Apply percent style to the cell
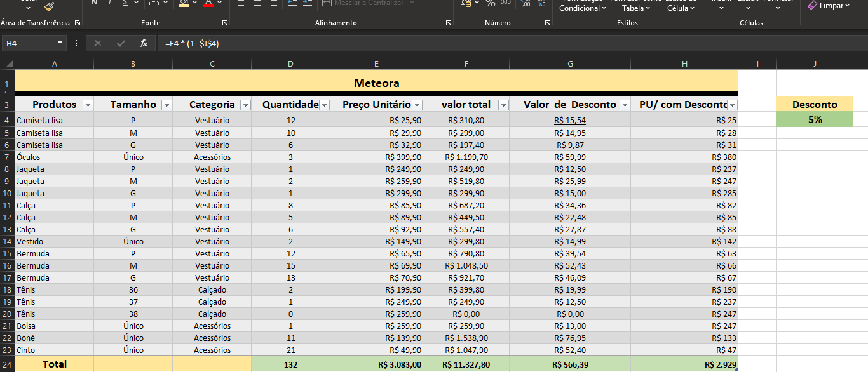868x372 pixels. tap(490, 3)
